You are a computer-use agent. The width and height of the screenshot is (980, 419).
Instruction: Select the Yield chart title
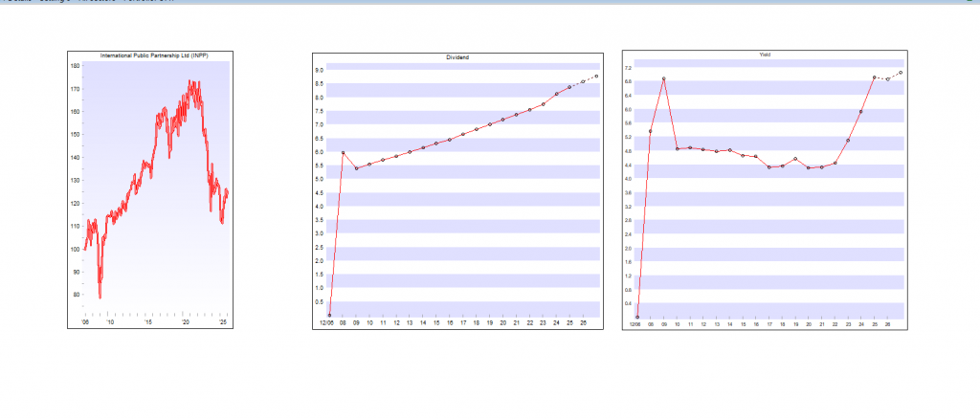(765, 55)
